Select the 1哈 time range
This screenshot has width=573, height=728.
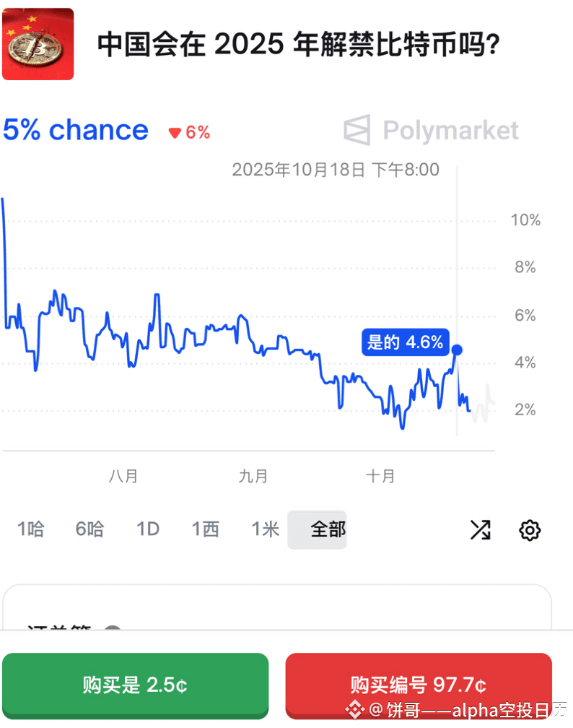coord(30,529)
